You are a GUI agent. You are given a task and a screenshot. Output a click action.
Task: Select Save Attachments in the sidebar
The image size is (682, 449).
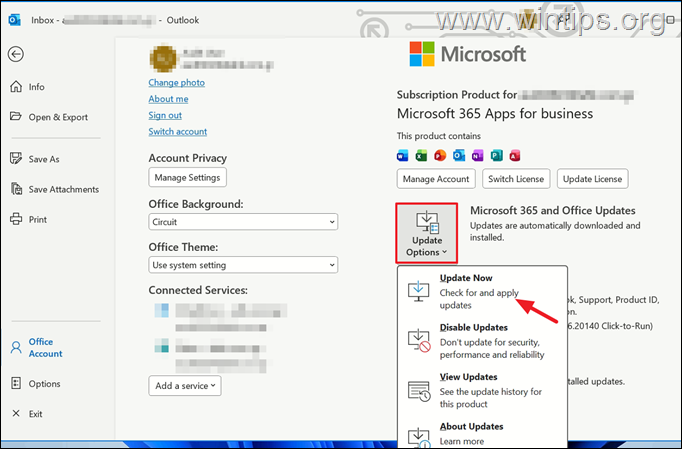54,189
